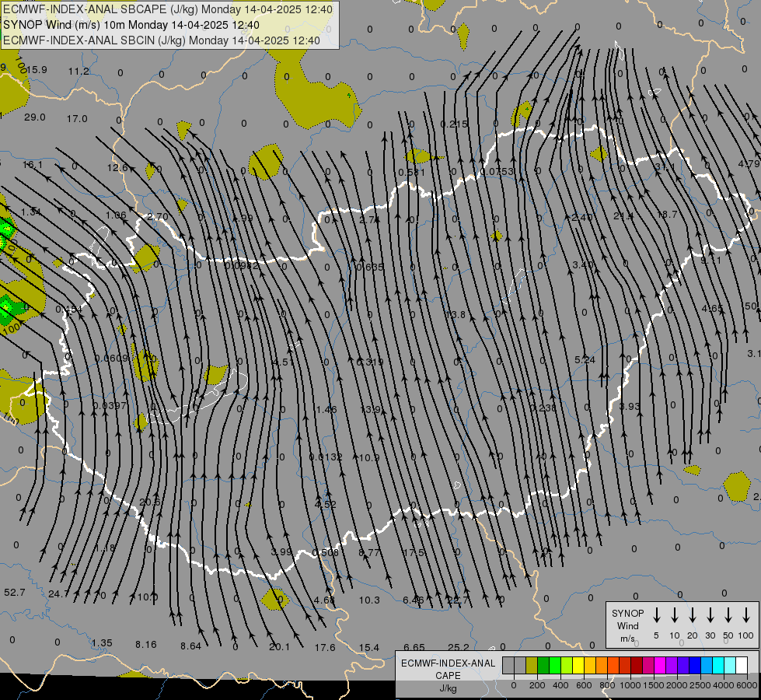Click the map value 20.6
Viewport: 761px width, 700px height.
click(x=149, y=502)
